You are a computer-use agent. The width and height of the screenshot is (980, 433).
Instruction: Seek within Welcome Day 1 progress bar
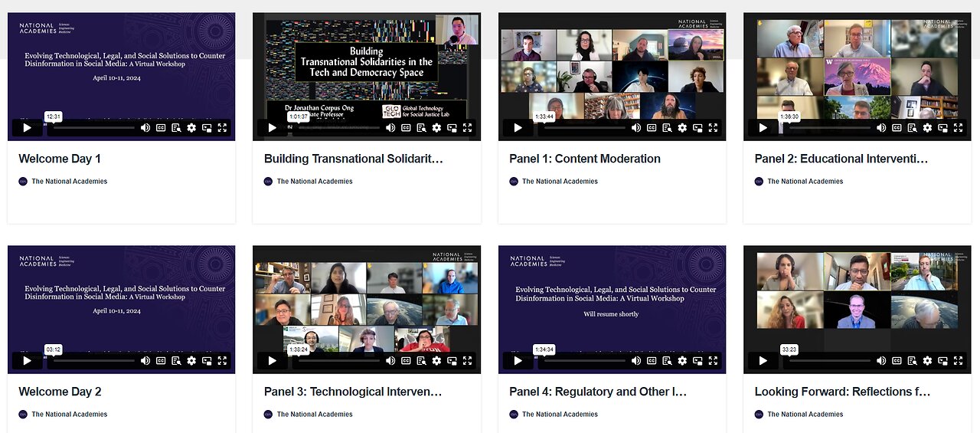(x=91, y=128)
